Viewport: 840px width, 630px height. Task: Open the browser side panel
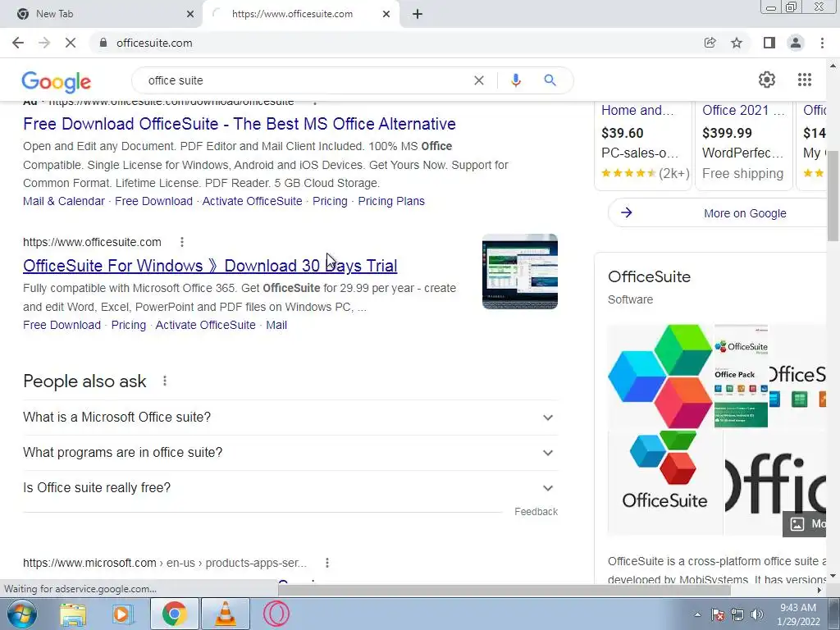click(769, 43)
